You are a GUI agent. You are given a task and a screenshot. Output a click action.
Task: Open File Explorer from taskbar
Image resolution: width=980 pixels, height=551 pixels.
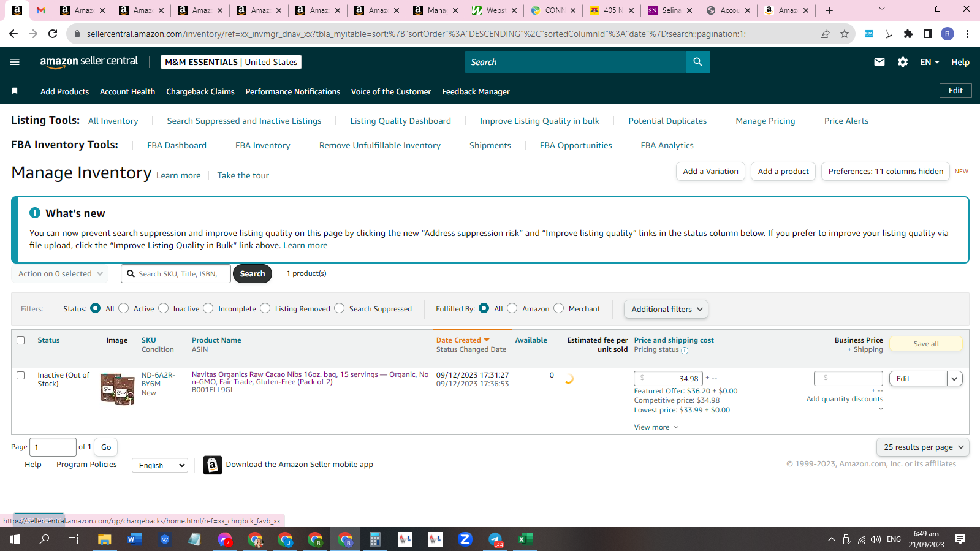coord(104,539)
